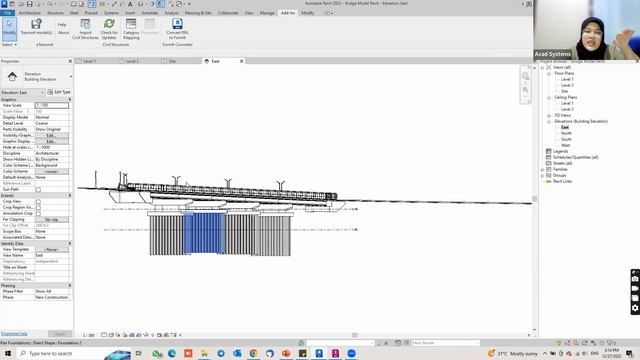
Task: Click the Help button in the ribbon
Action: tap(62, 25)
